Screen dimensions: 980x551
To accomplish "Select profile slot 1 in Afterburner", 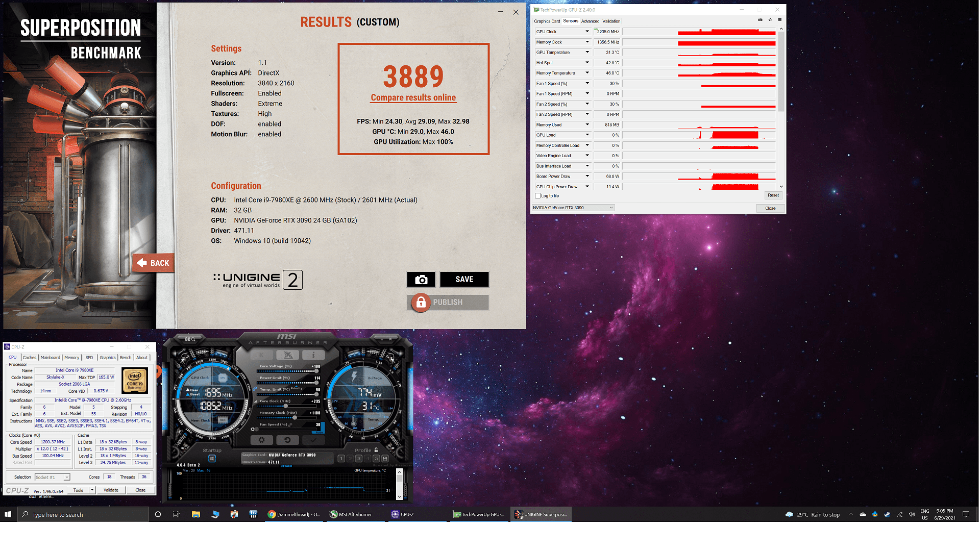I will [341, 459].
